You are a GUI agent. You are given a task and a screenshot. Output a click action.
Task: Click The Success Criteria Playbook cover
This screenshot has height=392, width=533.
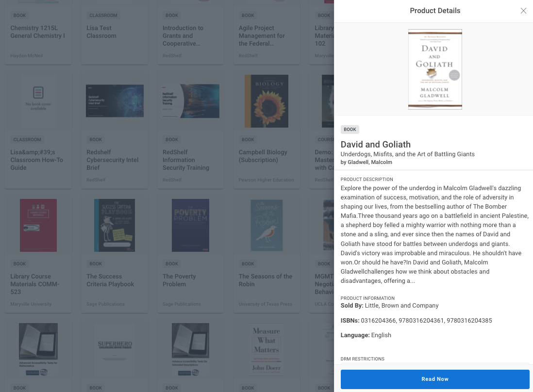[115, 225]
